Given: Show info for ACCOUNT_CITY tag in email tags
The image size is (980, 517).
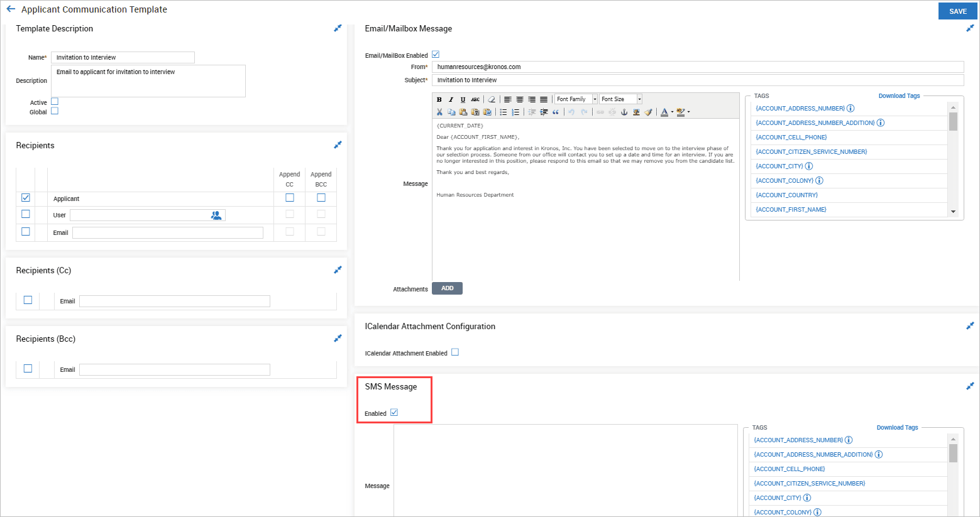Looking at the screenshot, I should (809, 166).
